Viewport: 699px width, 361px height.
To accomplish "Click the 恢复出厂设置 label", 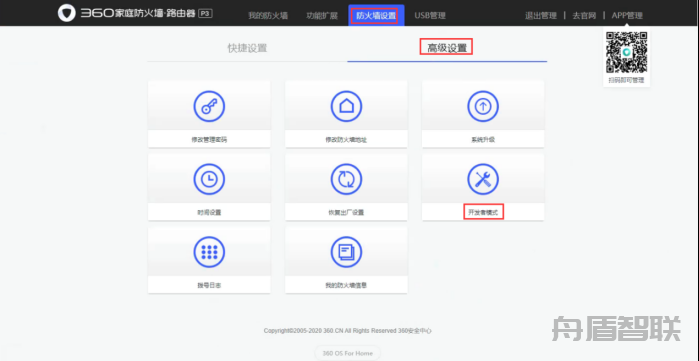I will coord(346,213).
